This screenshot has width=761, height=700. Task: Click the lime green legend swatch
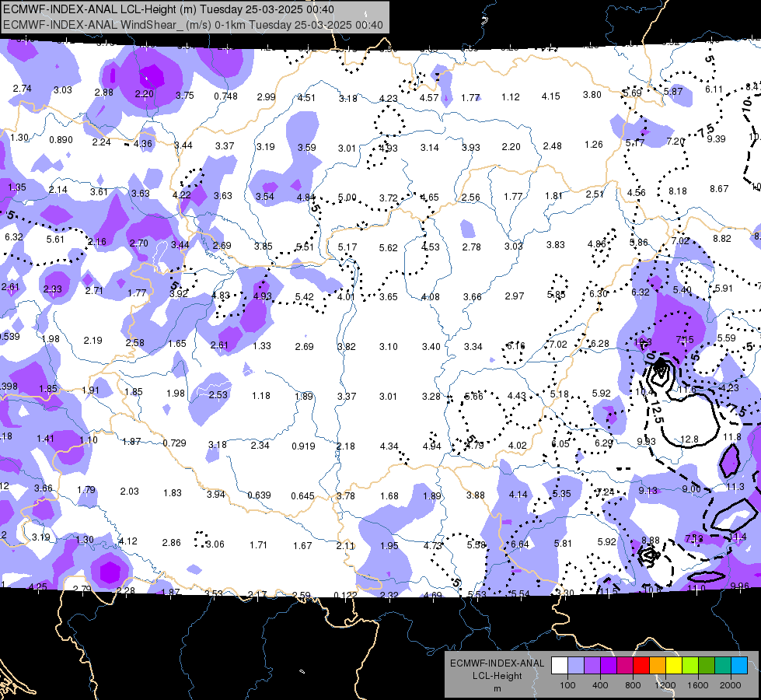[x=690, y=666]
